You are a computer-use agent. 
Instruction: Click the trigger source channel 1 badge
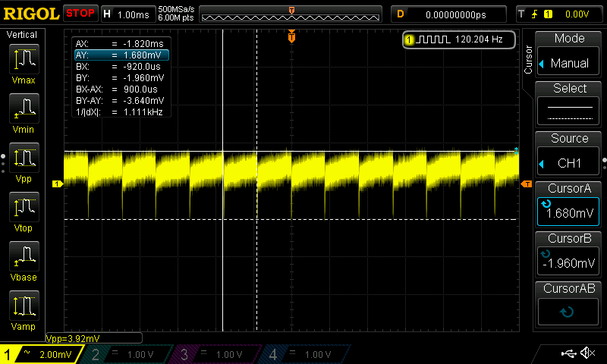point(548,14)
